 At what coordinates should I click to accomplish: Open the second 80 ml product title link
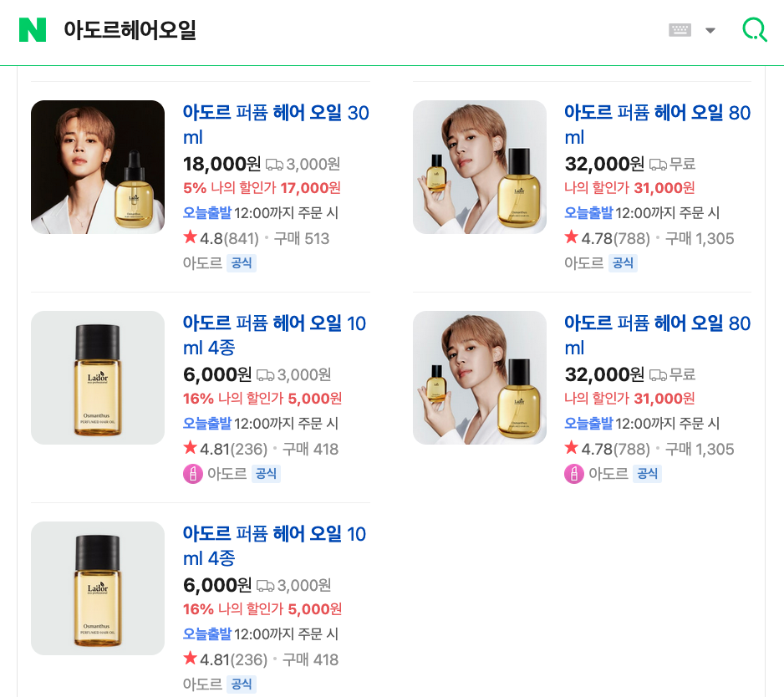click(x=657, y=335)
